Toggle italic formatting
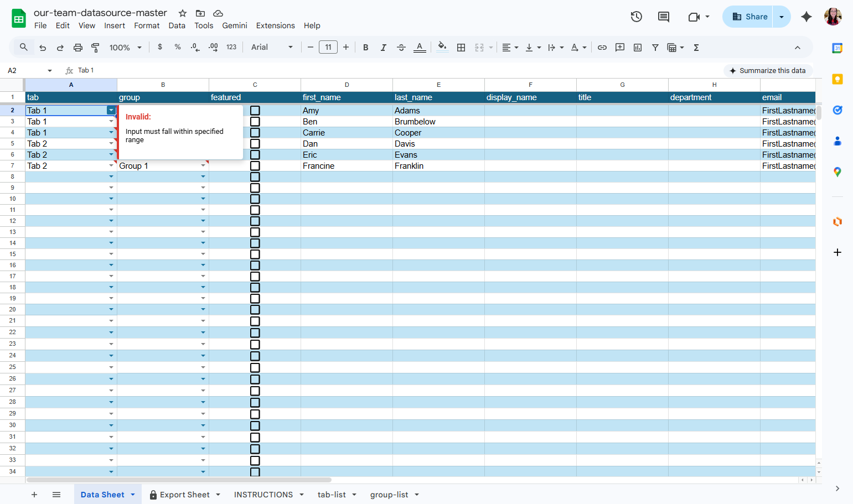The width and height of the screenshot is (853, 504). [x=383, y=48]
